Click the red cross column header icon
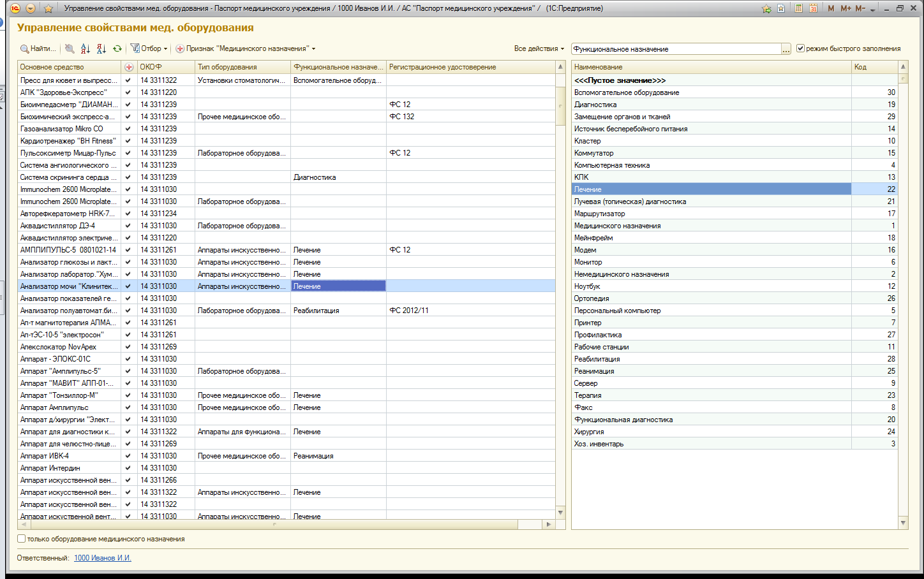This screenshot has height=579, width=924. pos(129,67)
